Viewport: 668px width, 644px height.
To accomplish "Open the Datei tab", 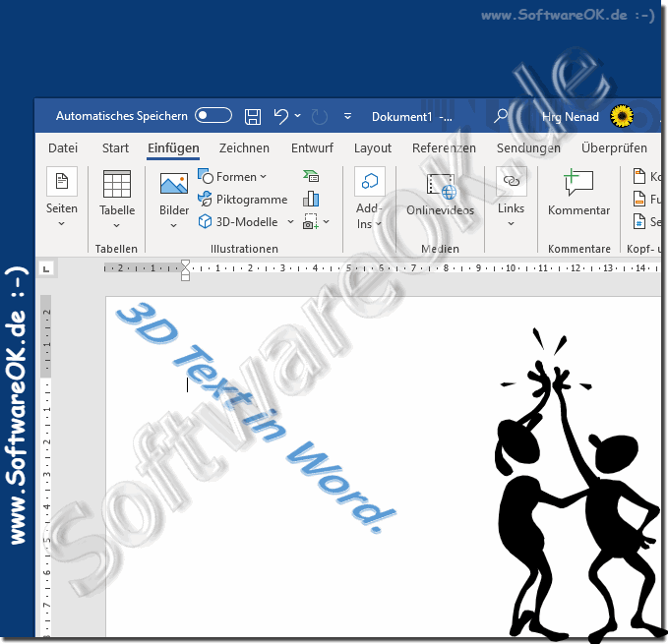I will pos(63,148).
